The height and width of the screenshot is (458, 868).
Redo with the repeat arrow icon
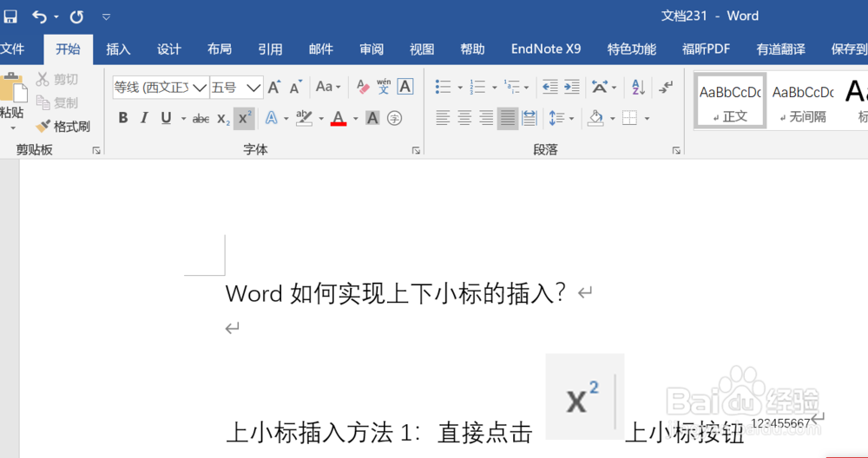[76, 16]
